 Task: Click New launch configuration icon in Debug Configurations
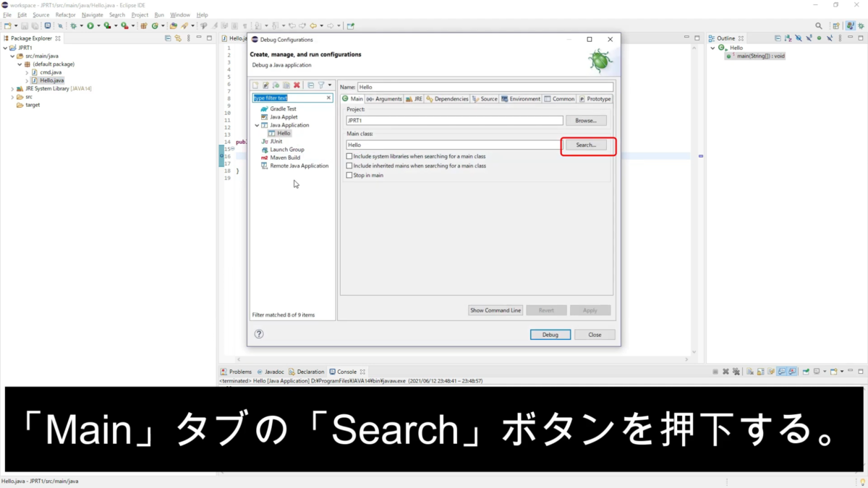coord(255,85)
